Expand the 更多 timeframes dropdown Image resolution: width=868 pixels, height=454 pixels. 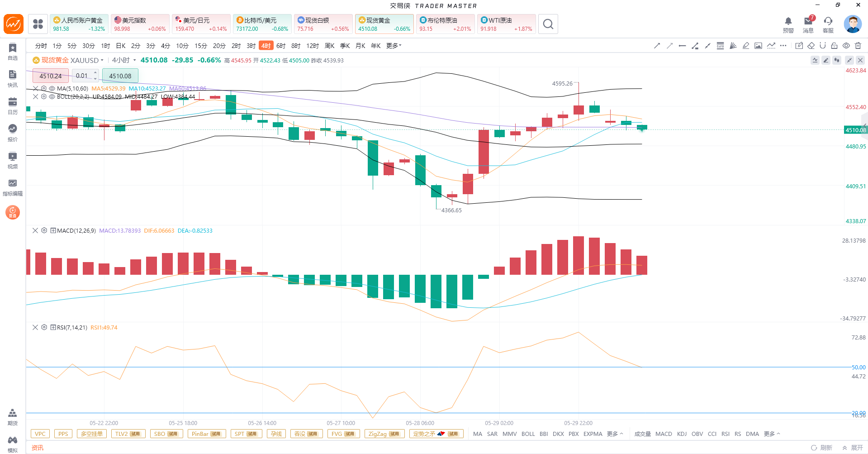pos(394,46)
